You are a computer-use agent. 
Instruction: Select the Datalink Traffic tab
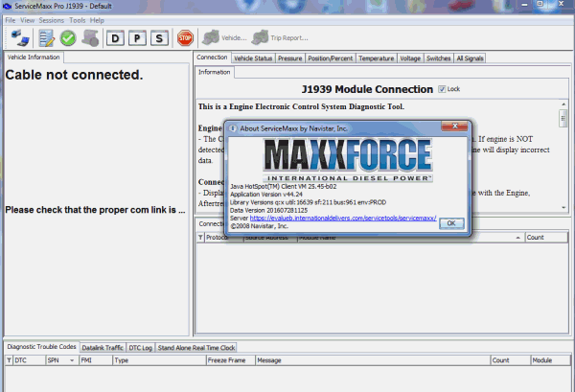pos(103,347)
